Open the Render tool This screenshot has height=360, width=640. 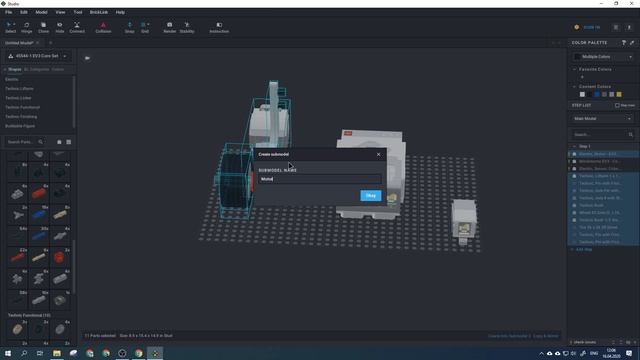(x=169, y=27)
